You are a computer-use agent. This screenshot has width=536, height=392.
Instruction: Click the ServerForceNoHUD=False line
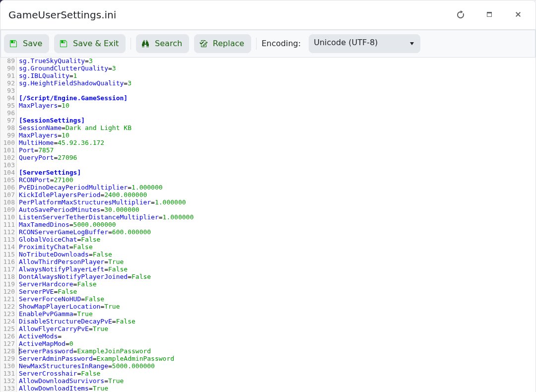point(62,299)
